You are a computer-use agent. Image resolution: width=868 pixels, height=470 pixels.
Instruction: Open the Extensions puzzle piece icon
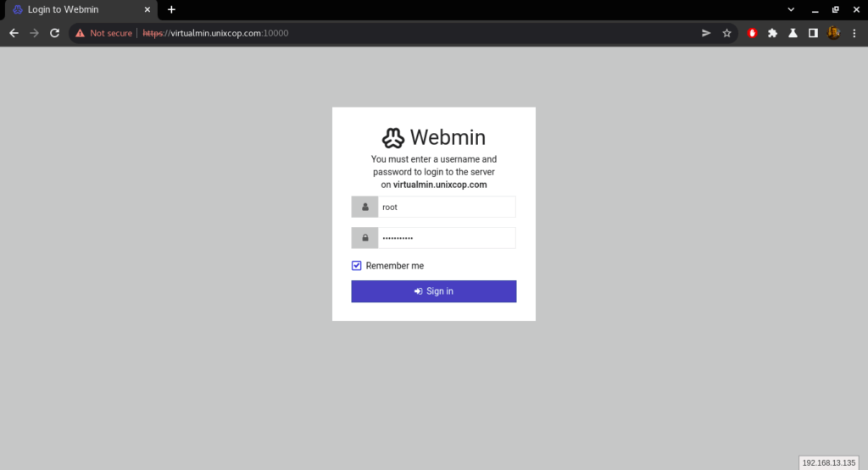[773, 33]
